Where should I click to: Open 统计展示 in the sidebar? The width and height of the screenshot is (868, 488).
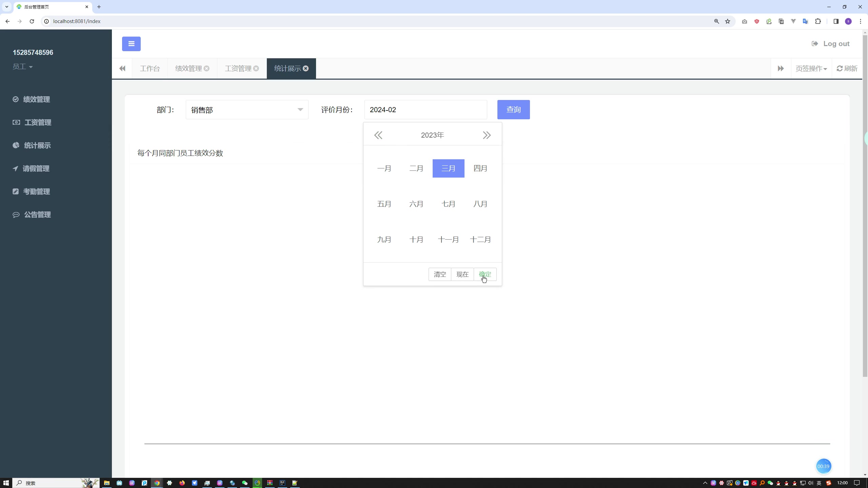[32, 145]
